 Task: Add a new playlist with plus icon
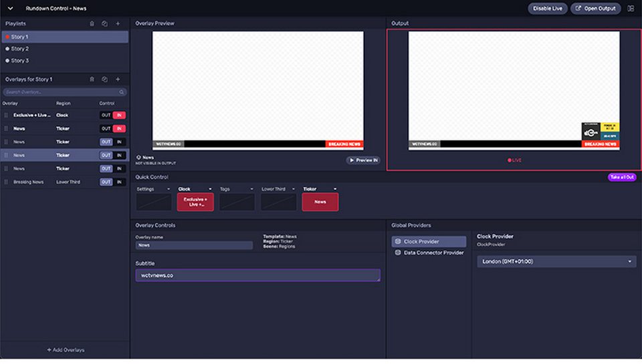click(118, 24)
